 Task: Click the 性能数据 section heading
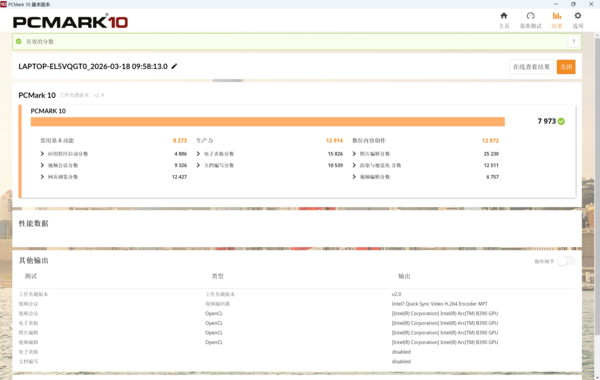point(34,223)
